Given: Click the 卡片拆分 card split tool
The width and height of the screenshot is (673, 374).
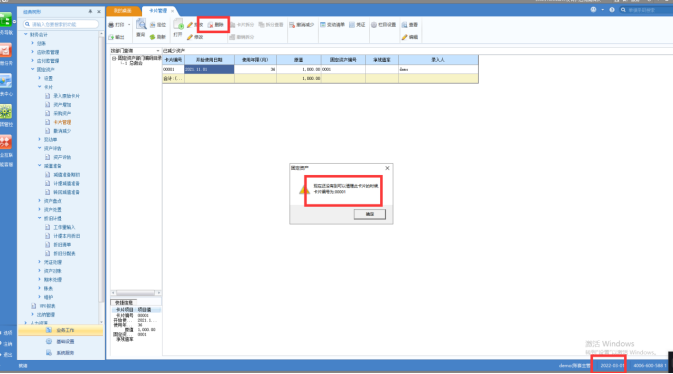Looking at the screenshot, I should click(242, 25).
